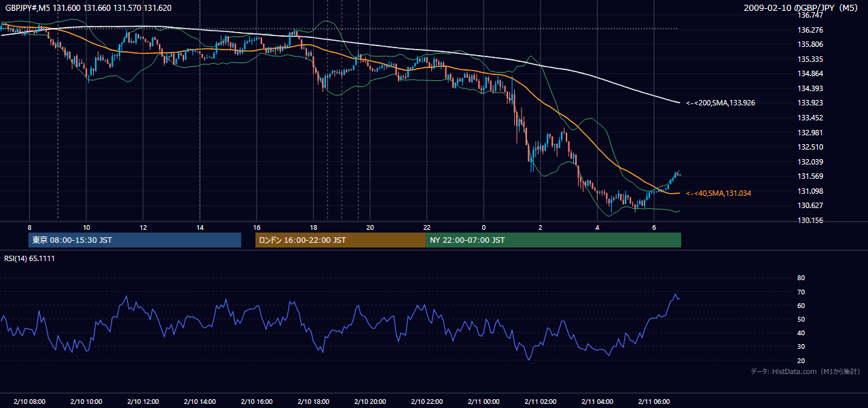The height and width of the screenshot is (408, 868).
Task: Click price scale value 136.747
Action: 810,16
